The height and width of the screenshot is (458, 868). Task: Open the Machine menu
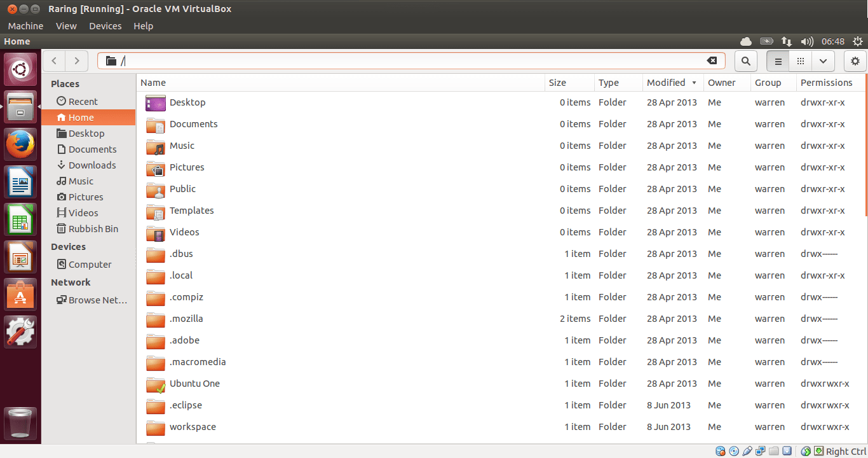pyautogui.click(x=25, y=26)
